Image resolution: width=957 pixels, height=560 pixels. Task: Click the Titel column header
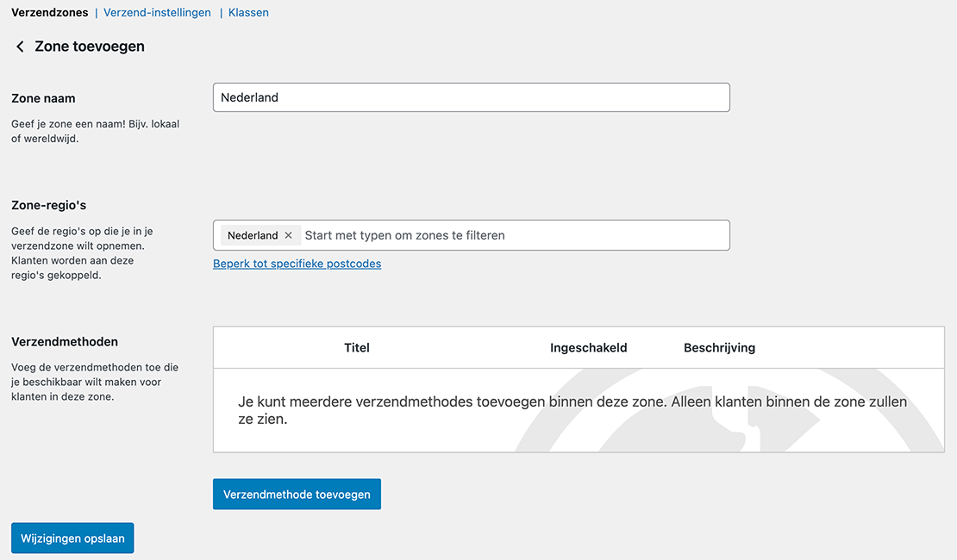click(356, 348)
